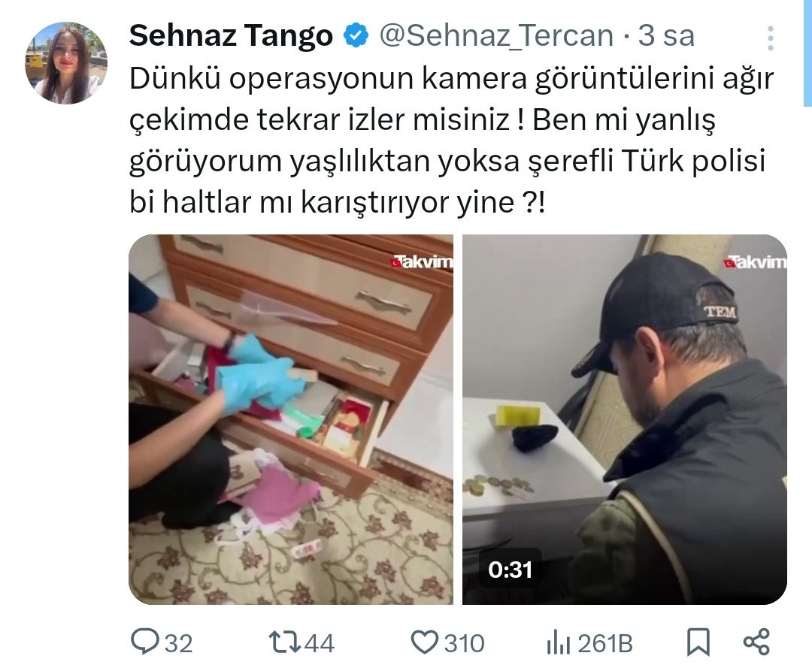The image size is (812, 671).
Task: Click the 0:31 video duration badge
Action: tap(510, 570)
